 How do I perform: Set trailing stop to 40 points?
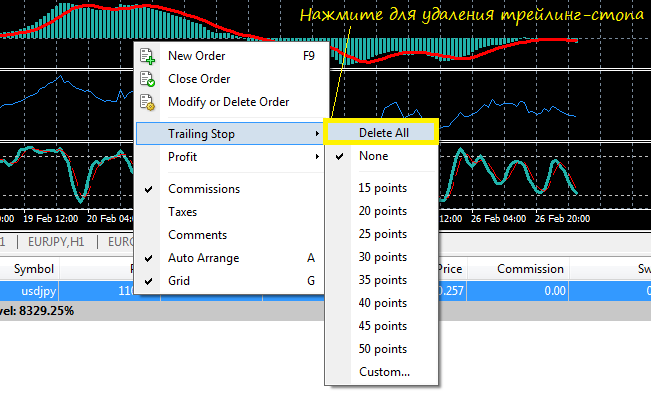(381, 303)
